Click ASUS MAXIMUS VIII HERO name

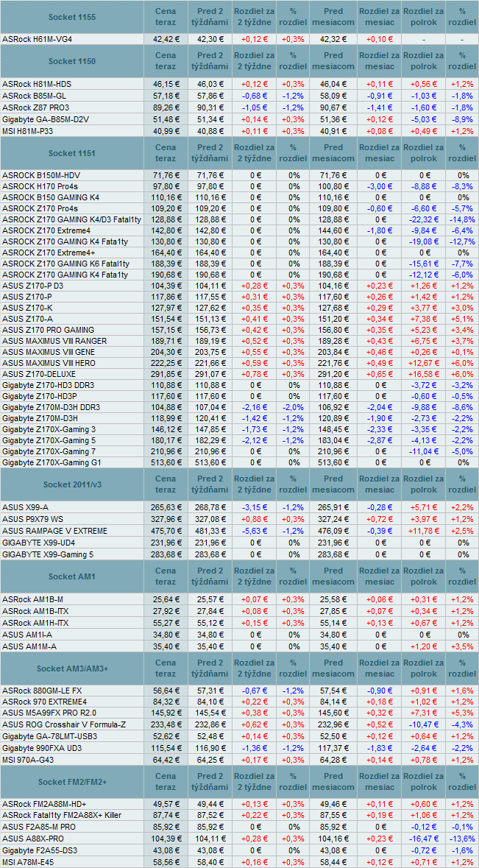click(49, 363)
